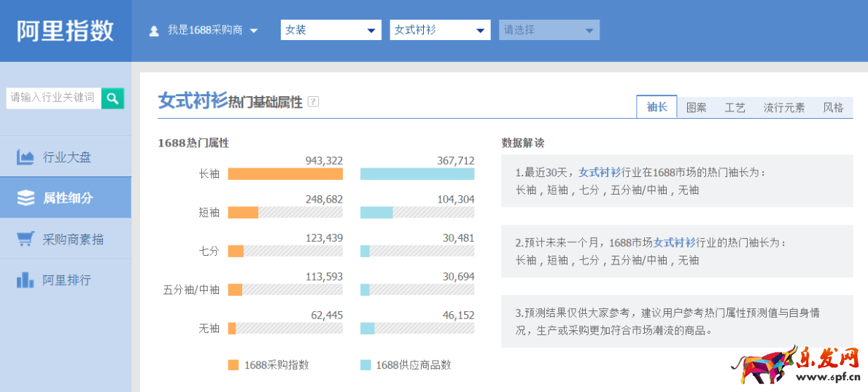The image size is (868, 392).
Task: Click the green magnifier search button
Action: tap(112, 98)
